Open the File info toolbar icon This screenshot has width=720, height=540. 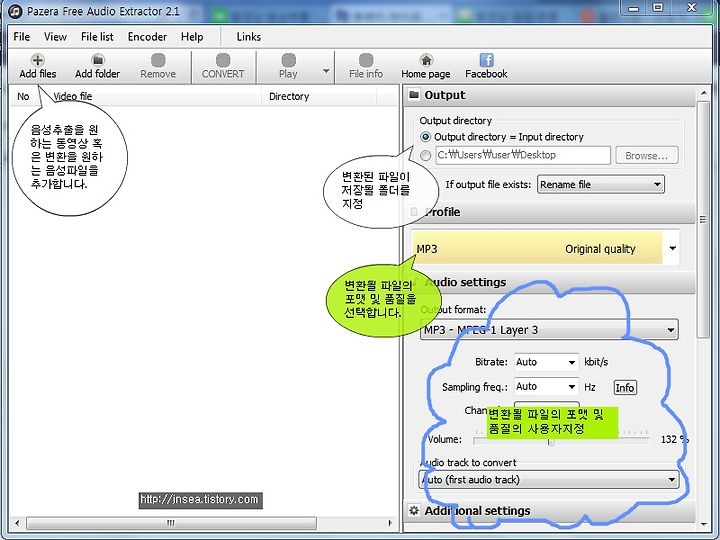click(x=366, y=60)
